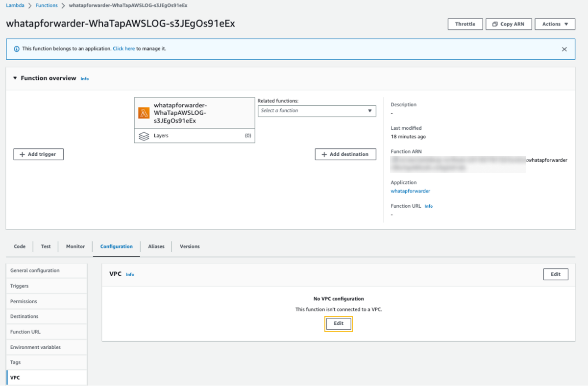Select Destinations in the sidebar
Image resolution: width=588 pixels, height=386 pixels.
pyautogui.click(x=47, y=316)
